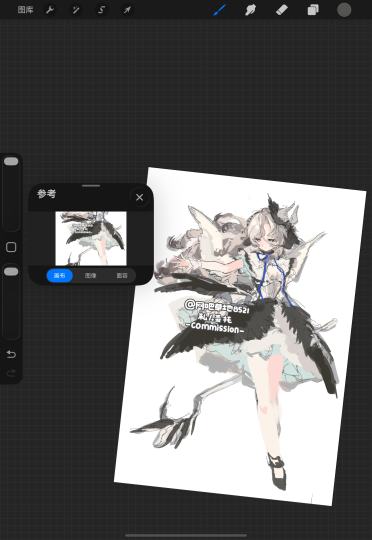Image resolution: width=372 pixels, height=540 pixels.
Task: Open the Layers panel icon
Action: 313,10
